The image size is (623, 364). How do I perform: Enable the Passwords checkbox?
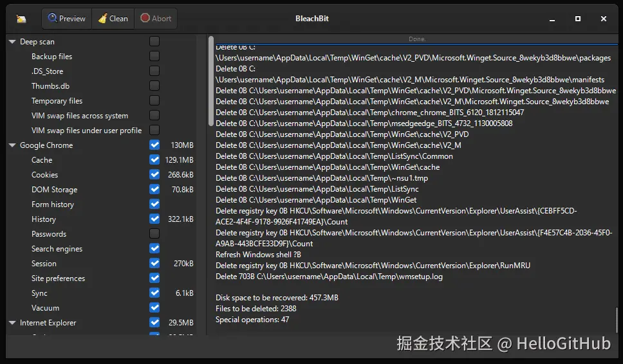click(154, 233)
